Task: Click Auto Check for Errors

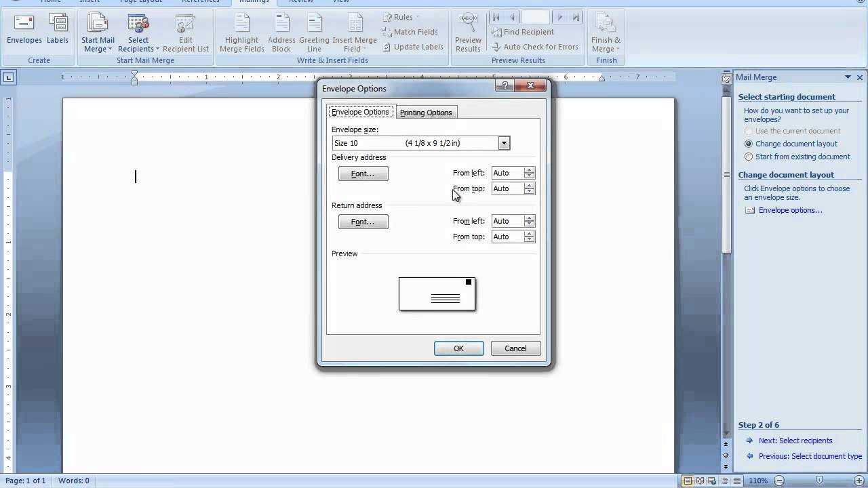Action: pos(535,47)
